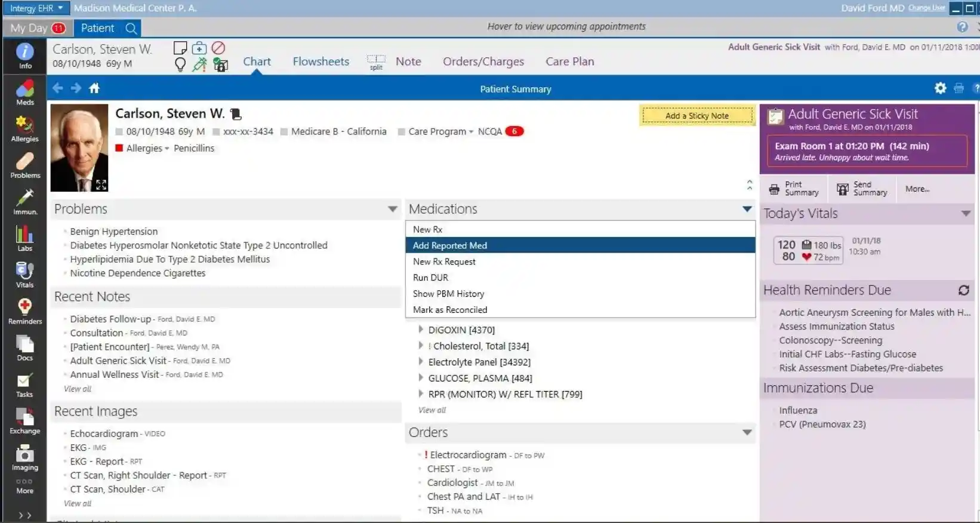Open the Allergies sidebar icon

[24, 129]
